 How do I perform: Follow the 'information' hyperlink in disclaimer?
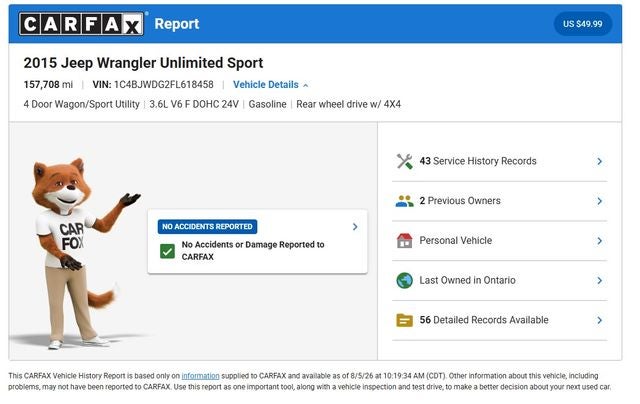(200, 375)
